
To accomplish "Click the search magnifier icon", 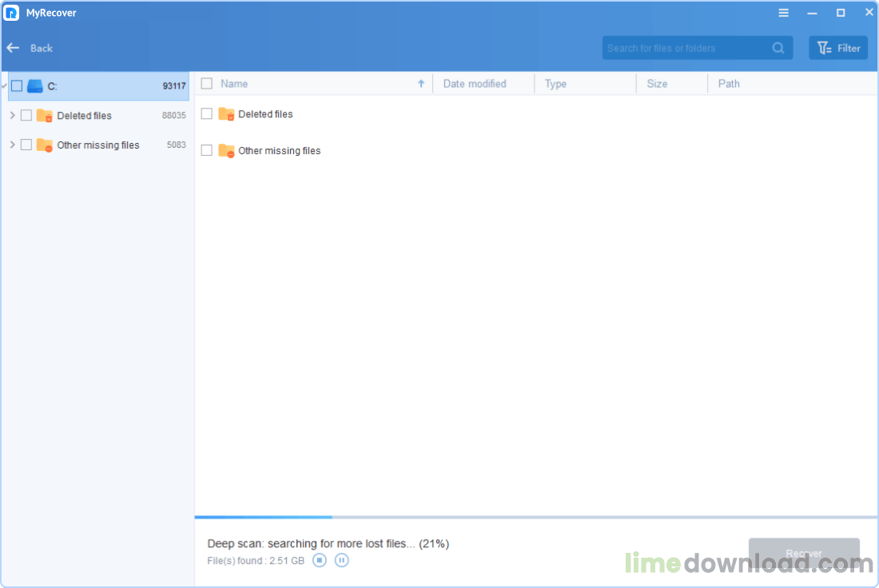I will (x=778, y=48).
